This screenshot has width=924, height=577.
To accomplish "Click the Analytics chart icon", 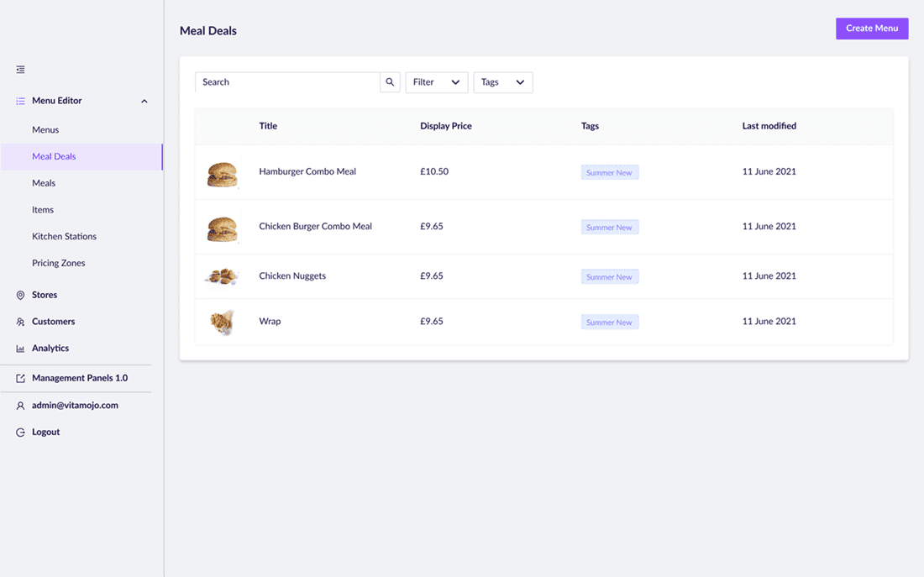I will 20,349.
